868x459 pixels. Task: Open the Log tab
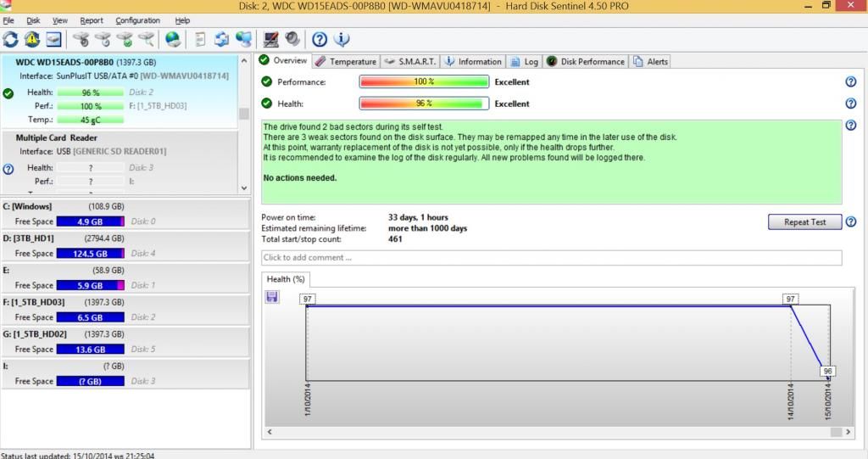[524, 62]
